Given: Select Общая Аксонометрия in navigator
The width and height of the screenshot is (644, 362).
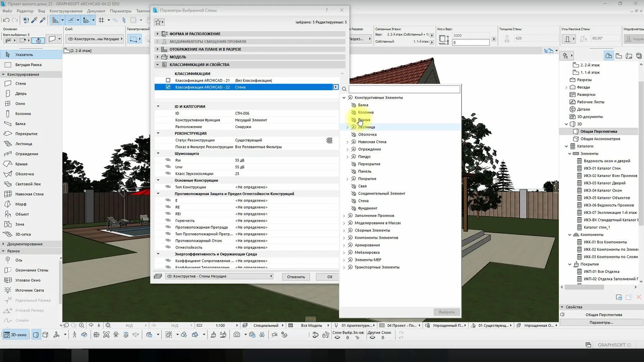Looking at the screenshot, I should tap(600, 139).
